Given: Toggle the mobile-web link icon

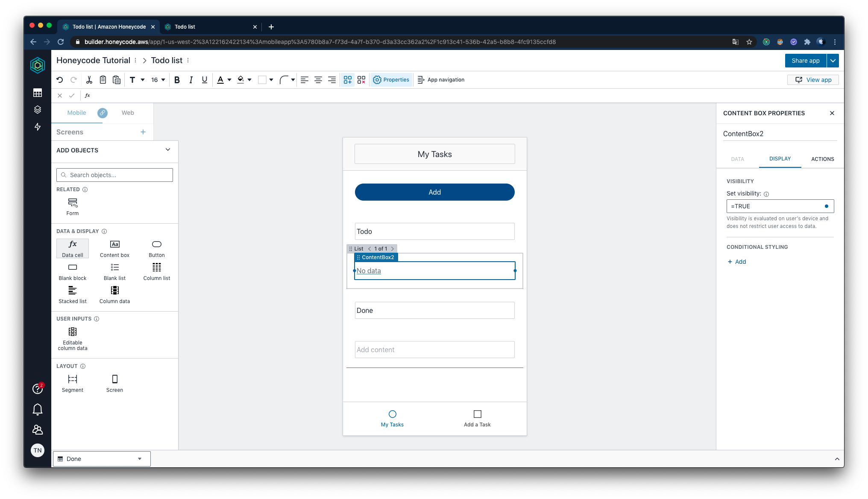Looking at the screenshot, I should [x=103, y=113].
